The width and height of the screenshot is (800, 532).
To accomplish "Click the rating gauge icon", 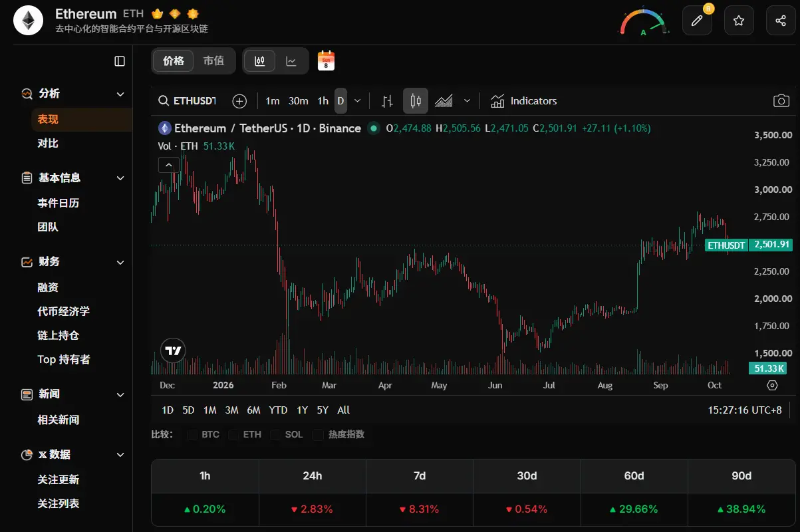I will point(643,21).
